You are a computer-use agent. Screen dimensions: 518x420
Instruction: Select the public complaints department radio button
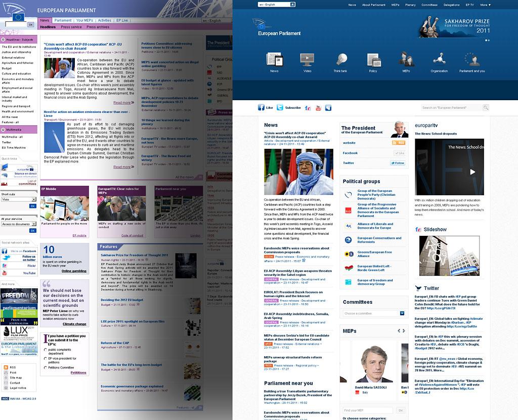pos(46,350)
